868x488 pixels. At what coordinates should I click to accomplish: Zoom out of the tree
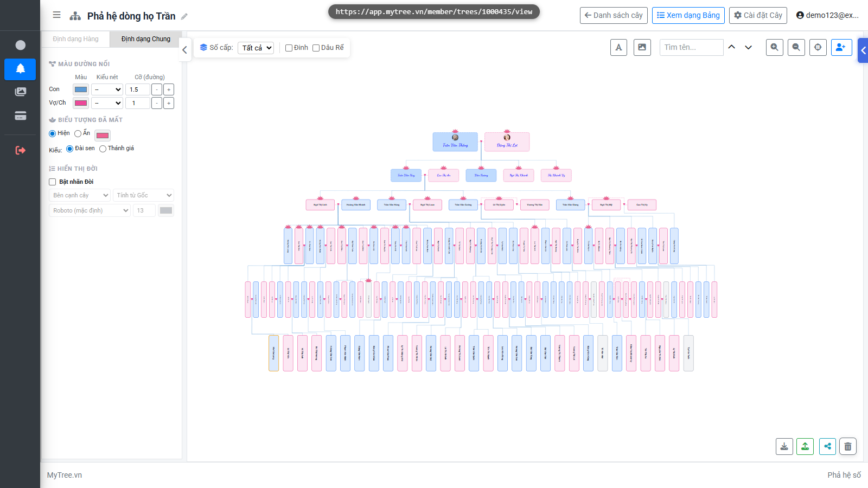click(x=796, y=47)
